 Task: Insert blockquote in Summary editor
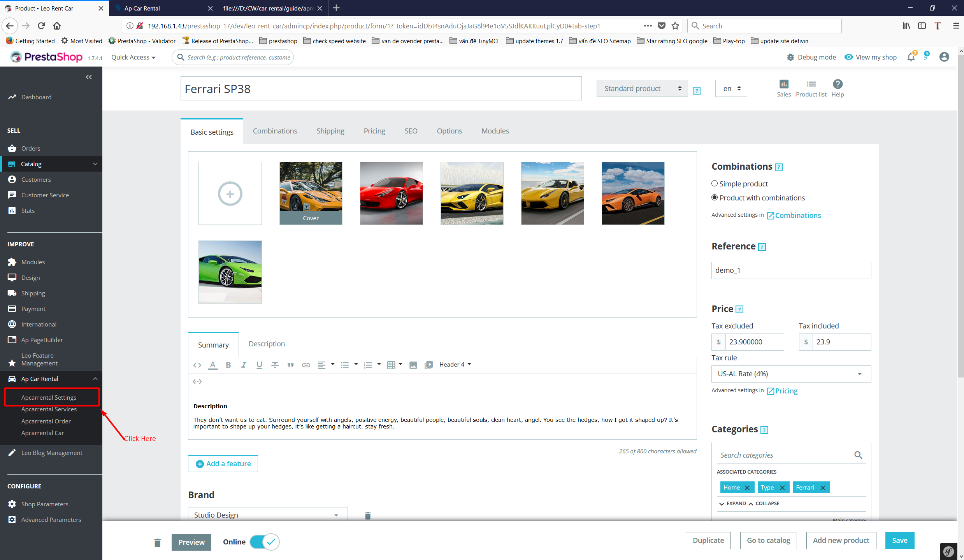coord(290,365)
